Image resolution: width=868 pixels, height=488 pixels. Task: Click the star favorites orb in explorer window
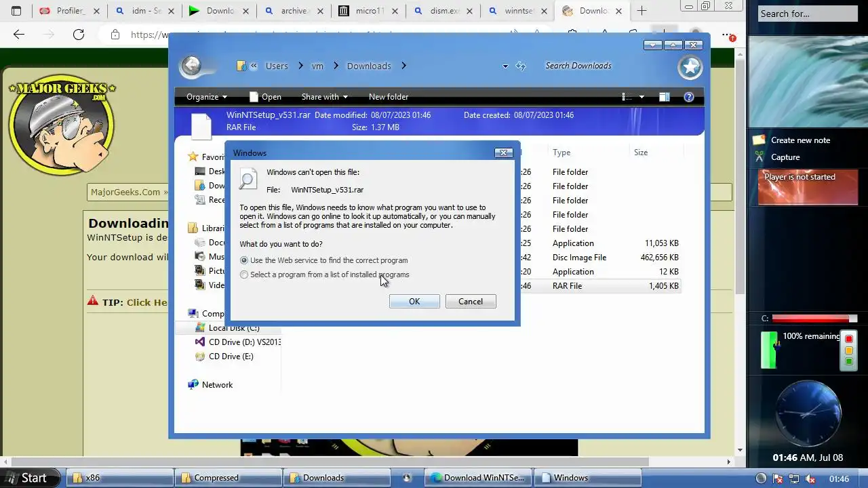(x=690, y=66)
